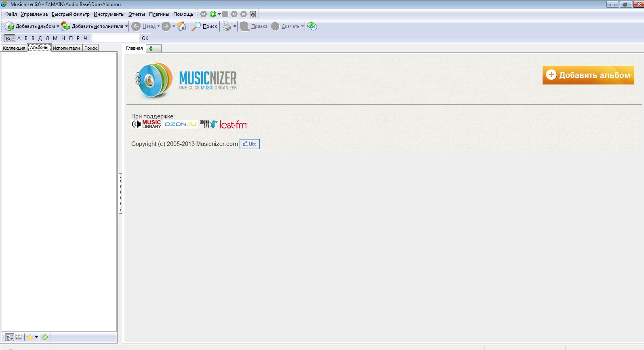Click the quick filter text field
644x350 pixels.
pos(116,38)
